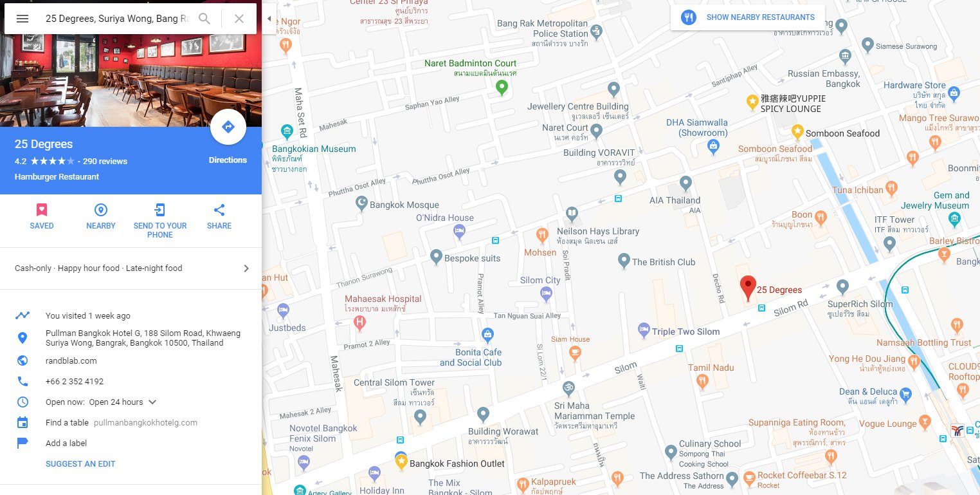Click the search magnifier icon
The width and height of the screenshot is (980, 495).
pyautogui.click(x=204, y=19)
